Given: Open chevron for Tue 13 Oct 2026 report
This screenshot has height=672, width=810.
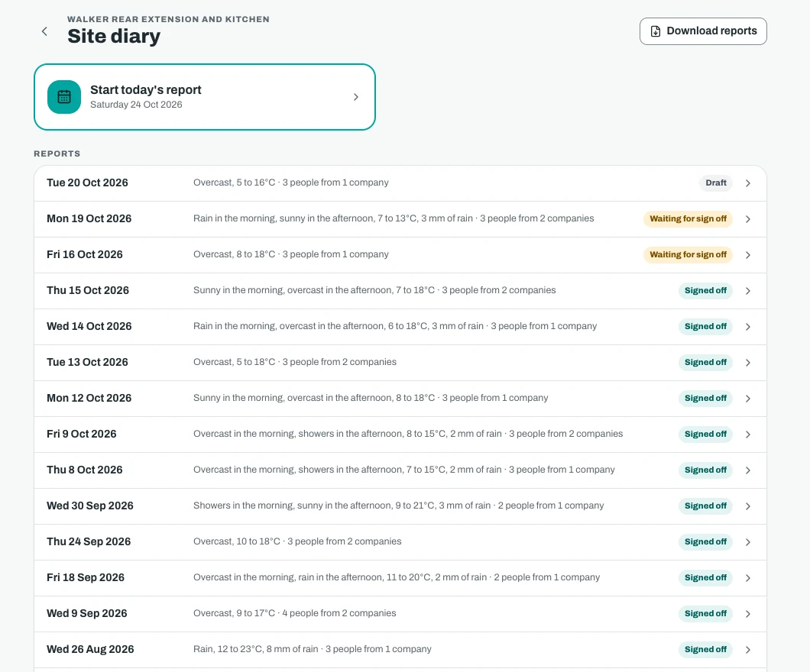Looking at the screenshot, I should [x=748, y=362].
